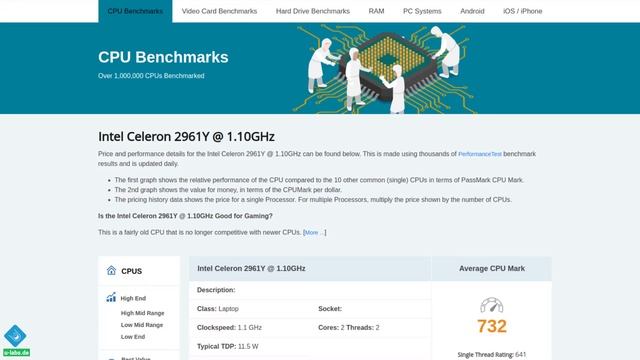Select the RAM tab
The image size is (640, 360).
click(376, 11)
